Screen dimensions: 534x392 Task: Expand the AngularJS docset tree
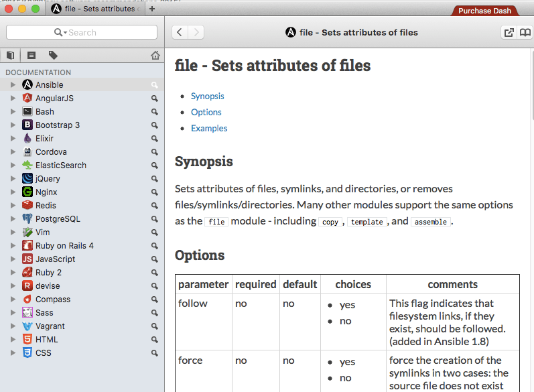click(13, 99)
